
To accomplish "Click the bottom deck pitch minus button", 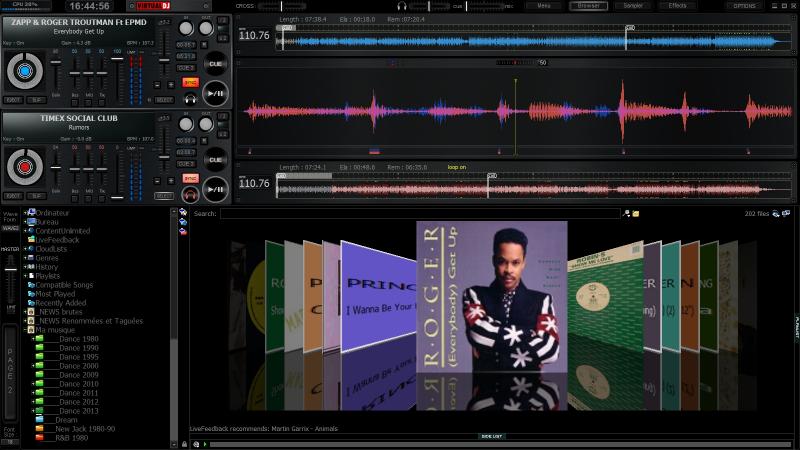I will click(158, 181).
